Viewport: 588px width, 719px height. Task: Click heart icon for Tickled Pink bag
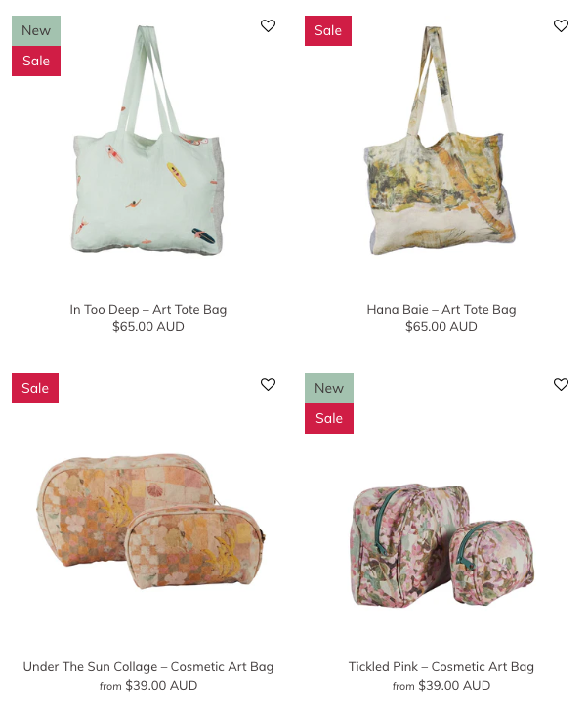tap(561, 384)
